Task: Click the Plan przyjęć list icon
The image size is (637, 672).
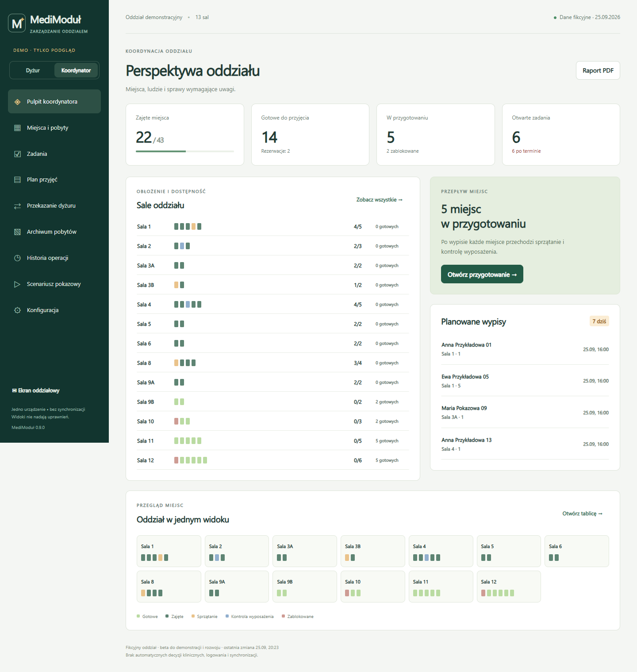Action: click(18, 180)
